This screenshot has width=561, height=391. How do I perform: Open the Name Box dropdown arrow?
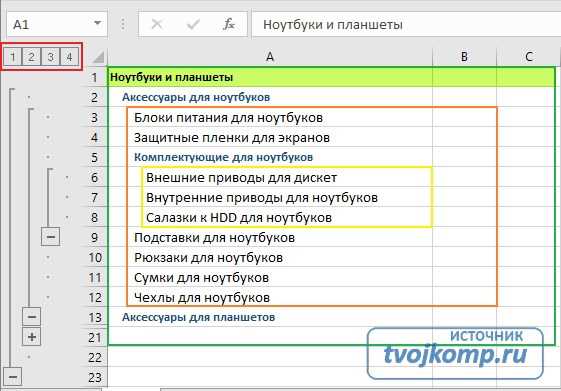97,24
